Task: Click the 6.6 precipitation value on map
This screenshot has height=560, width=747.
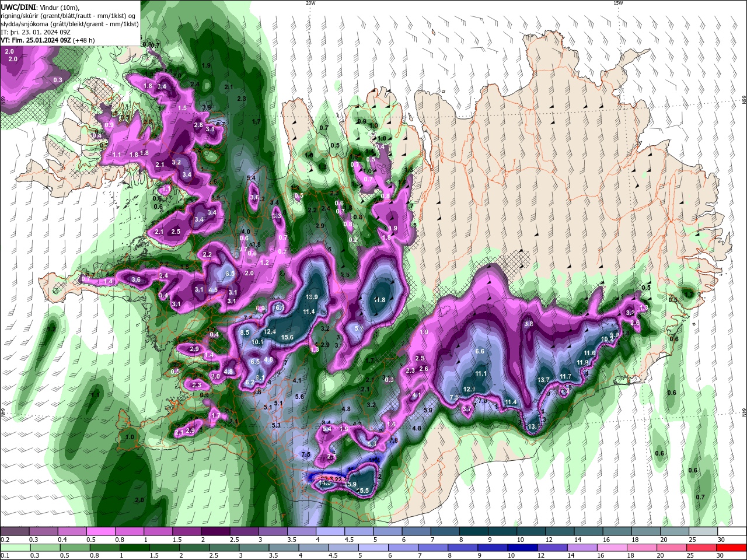Action: point(480,351)
